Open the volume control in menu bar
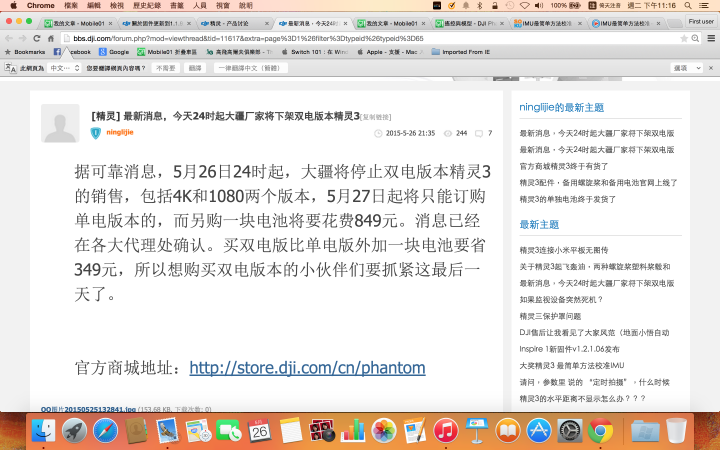 tap(539, 6)
